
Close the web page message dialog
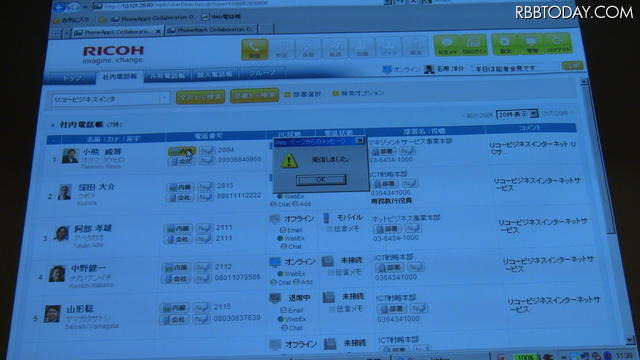coord(360,141)
